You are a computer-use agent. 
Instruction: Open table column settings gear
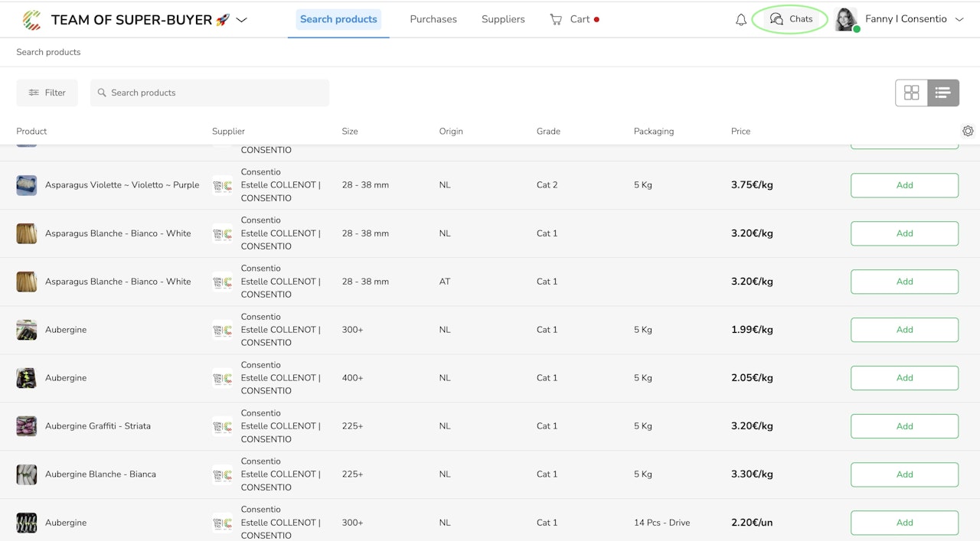[968, 132]
